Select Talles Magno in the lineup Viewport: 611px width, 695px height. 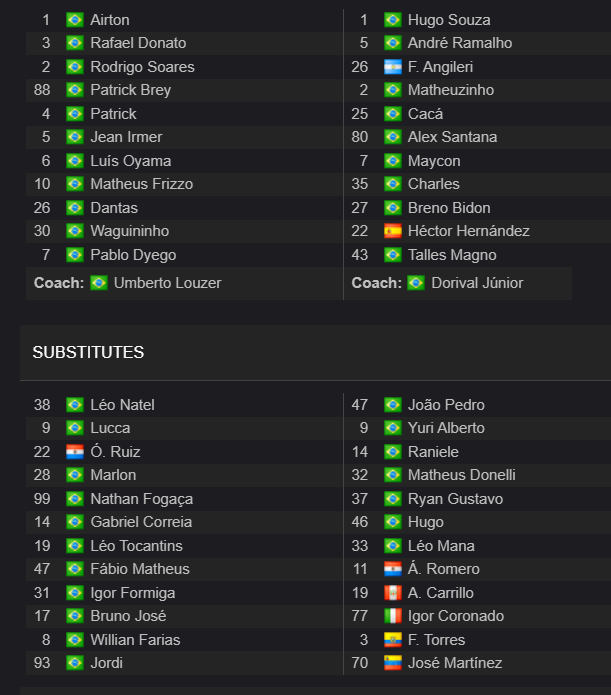452,255
